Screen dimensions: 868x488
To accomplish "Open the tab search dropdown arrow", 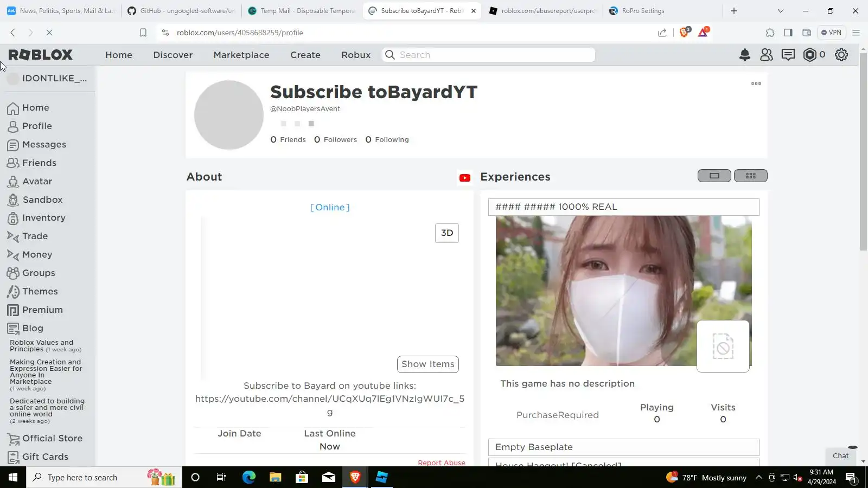I will (x=781, y=11).
